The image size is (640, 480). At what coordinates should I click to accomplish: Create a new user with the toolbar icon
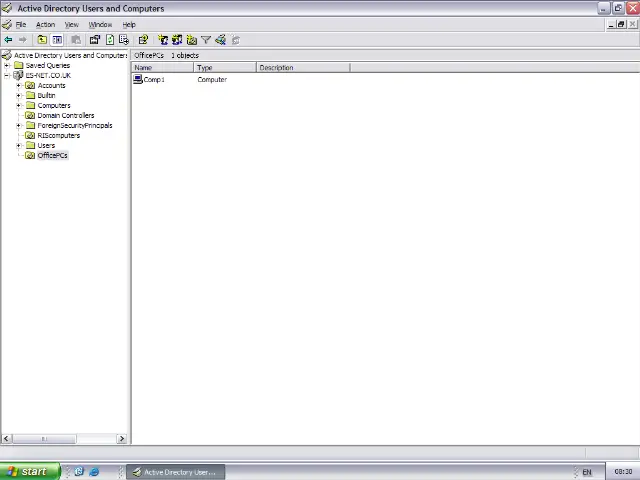pyautogui.click(x=163, y=40)
